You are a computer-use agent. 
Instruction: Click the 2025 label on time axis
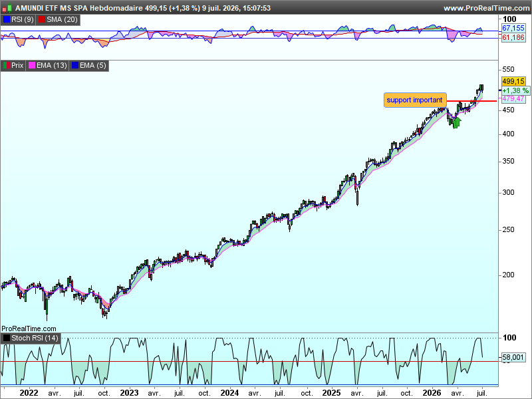click(x=331, y=393)
